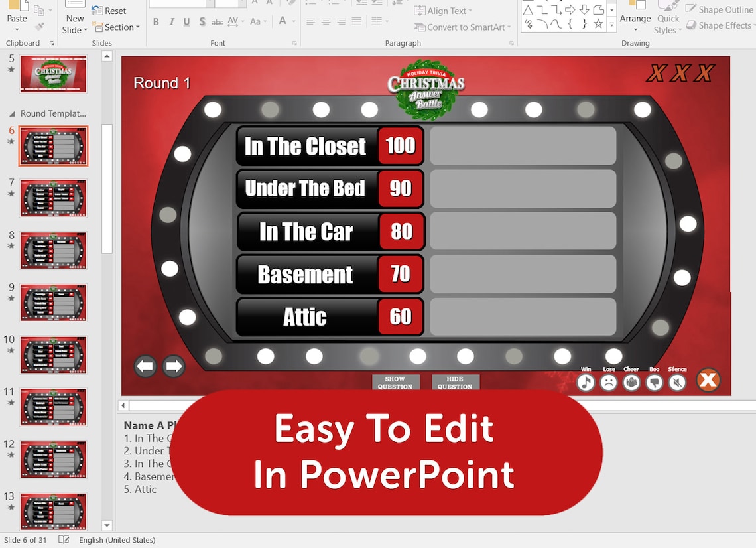Trigger the Cheer sound button
Screen dimensions: 756x548
[x=632, y=383]
